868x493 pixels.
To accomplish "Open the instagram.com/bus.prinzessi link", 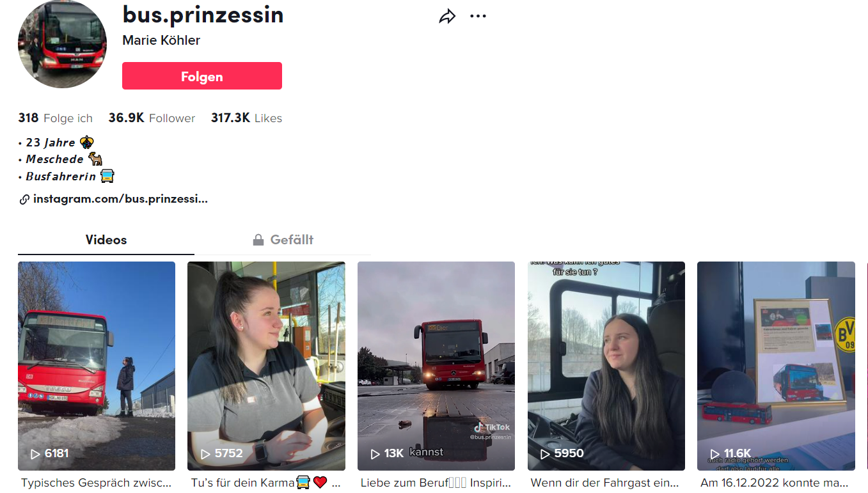I will tap(120, 199).
